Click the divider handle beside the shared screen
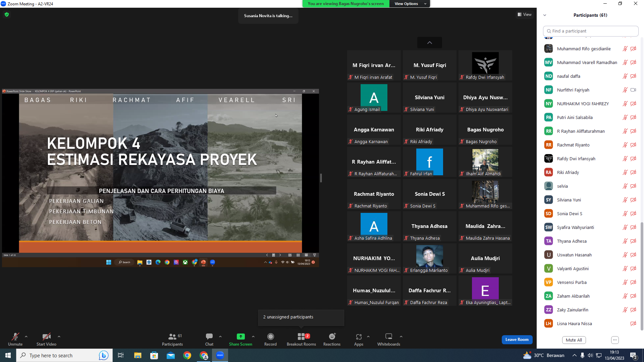 pos(321,178)
